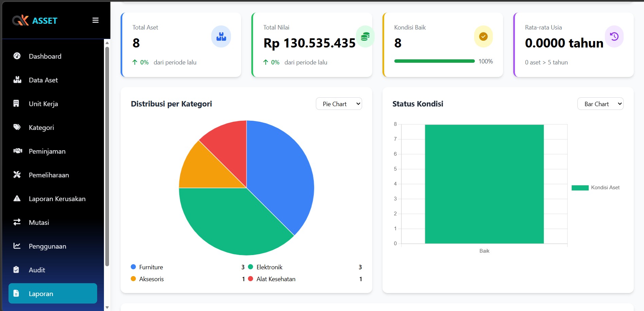This screenshot has height=311, width=644.
Task: Open the Bar Chart type dropdown
Action: tap(600, 104)
